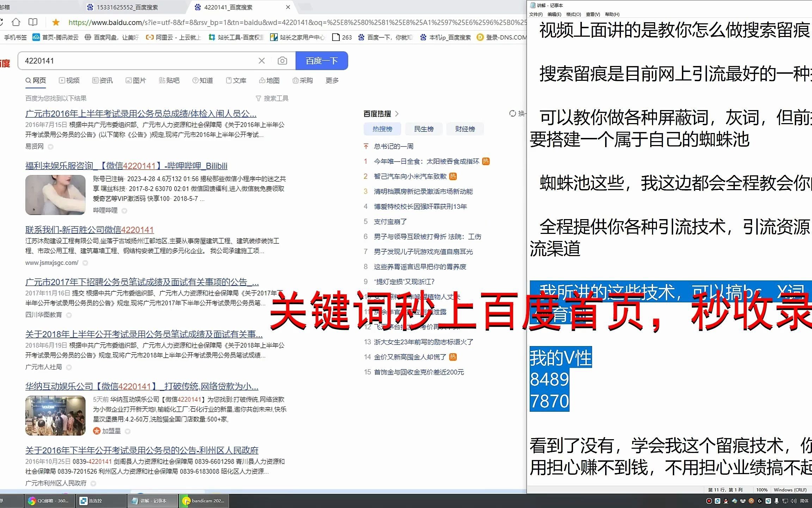Expand the snapshot arrow beside 哔哩哔哩

[124, 211]
